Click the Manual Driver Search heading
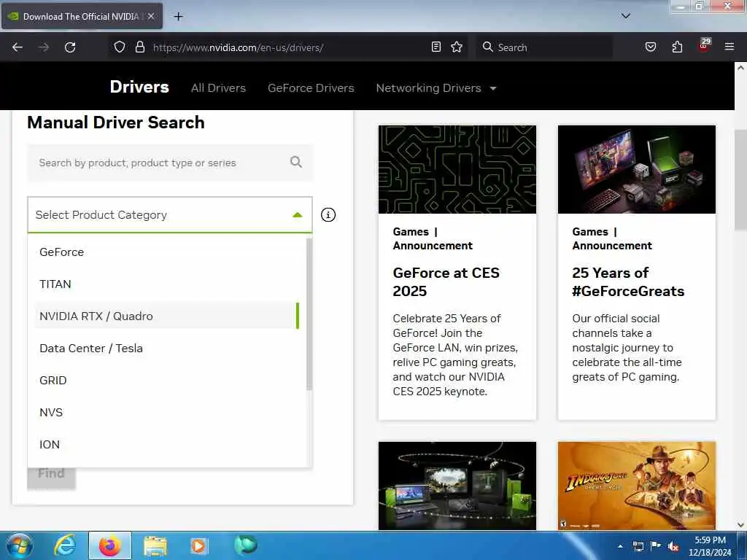747x560 pixels. [116, 122]
